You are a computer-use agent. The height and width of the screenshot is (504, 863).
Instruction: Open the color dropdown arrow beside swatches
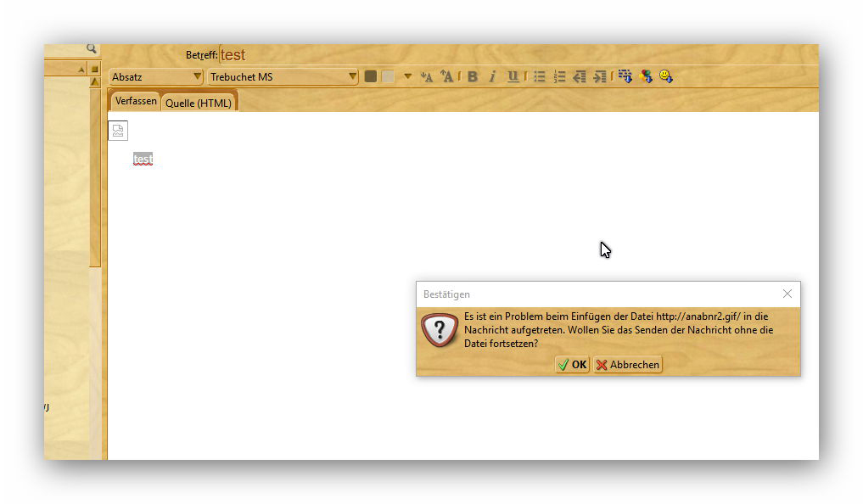click(x=408, y=76)
